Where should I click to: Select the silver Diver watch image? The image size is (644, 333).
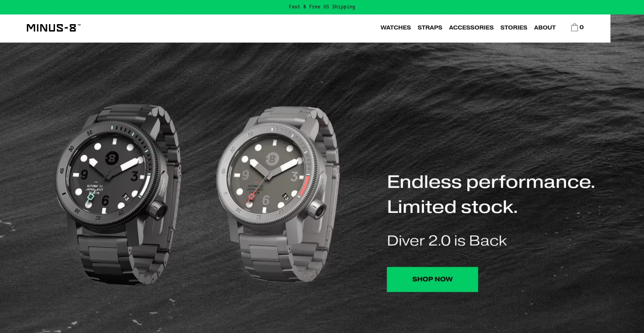(x=278, y=195)
